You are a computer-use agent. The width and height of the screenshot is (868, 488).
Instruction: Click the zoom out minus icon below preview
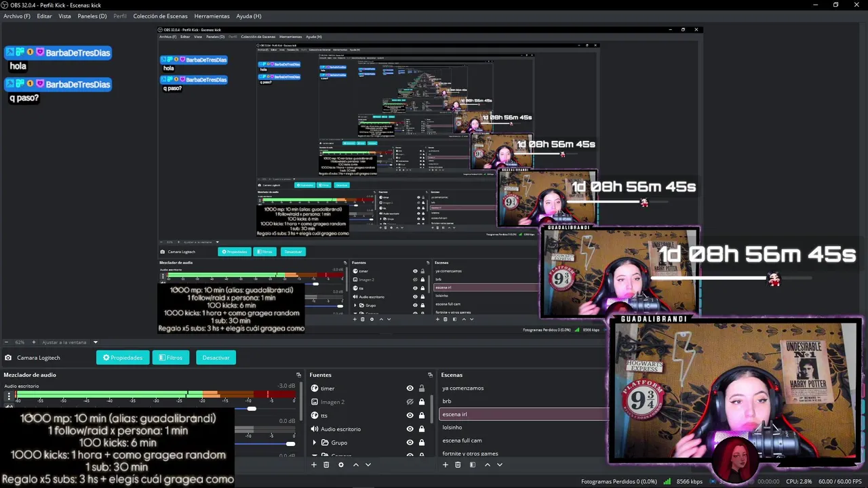click(7, 342)
